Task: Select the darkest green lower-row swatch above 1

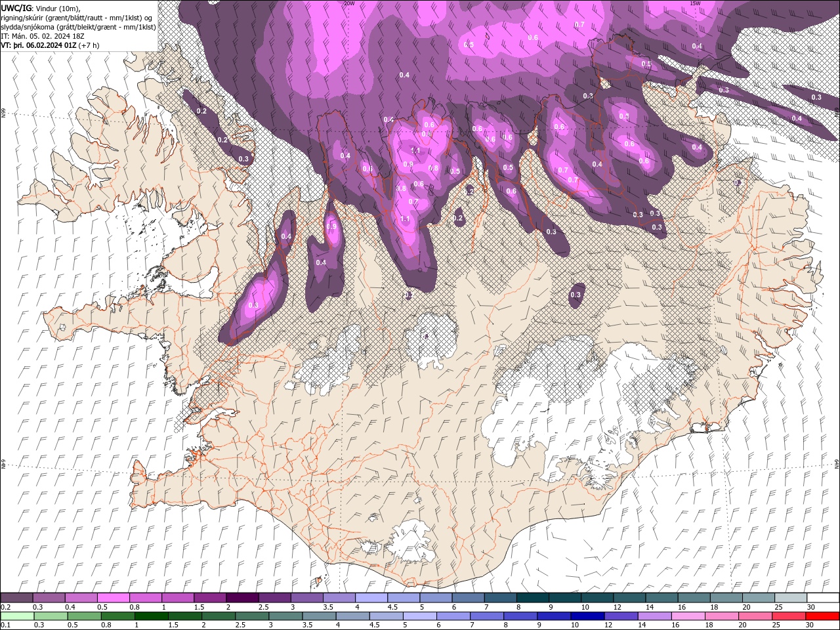Action: pos(152,616)
